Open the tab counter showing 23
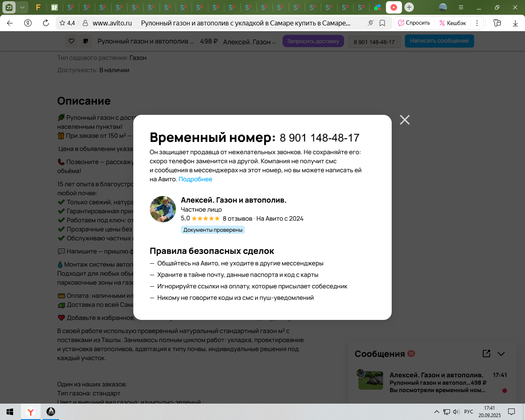This screenshot has width=525, height=420. 9,7
